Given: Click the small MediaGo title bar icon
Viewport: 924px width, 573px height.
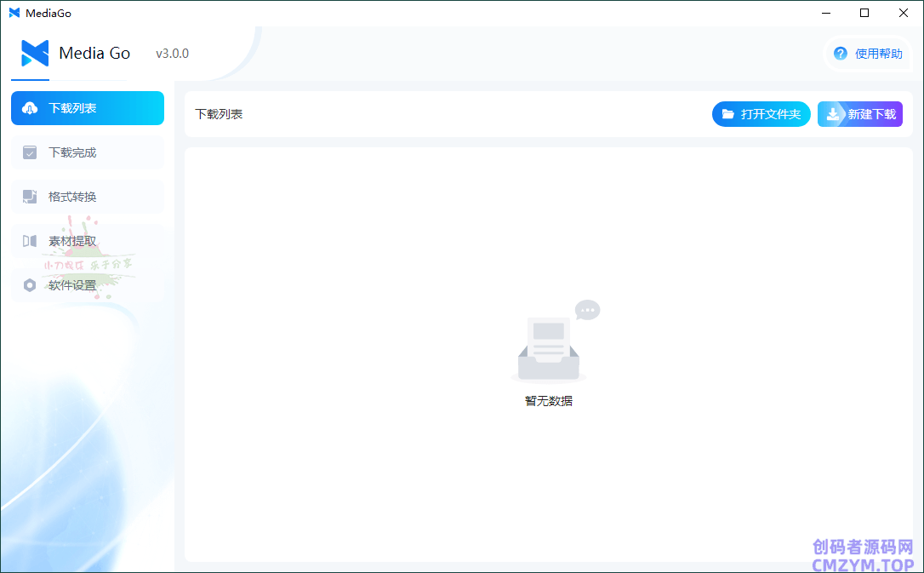Looking at the screenshot, I should click(14, 13).
